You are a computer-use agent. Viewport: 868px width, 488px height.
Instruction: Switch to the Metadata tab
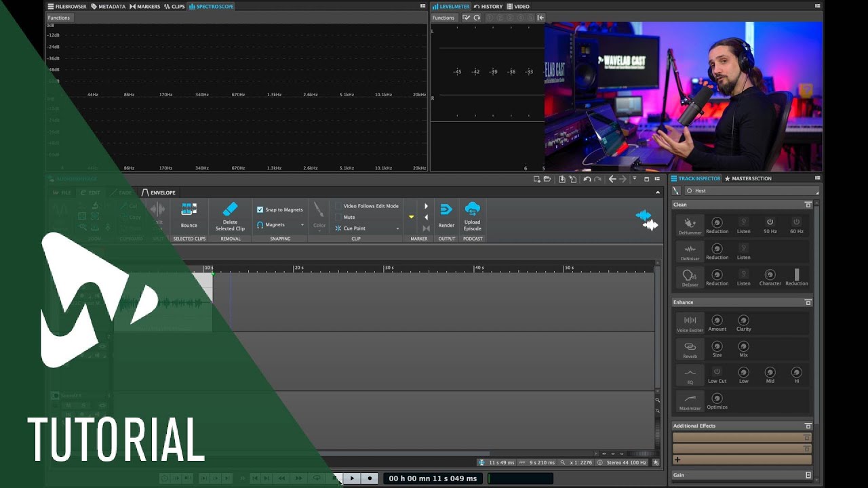108,6
